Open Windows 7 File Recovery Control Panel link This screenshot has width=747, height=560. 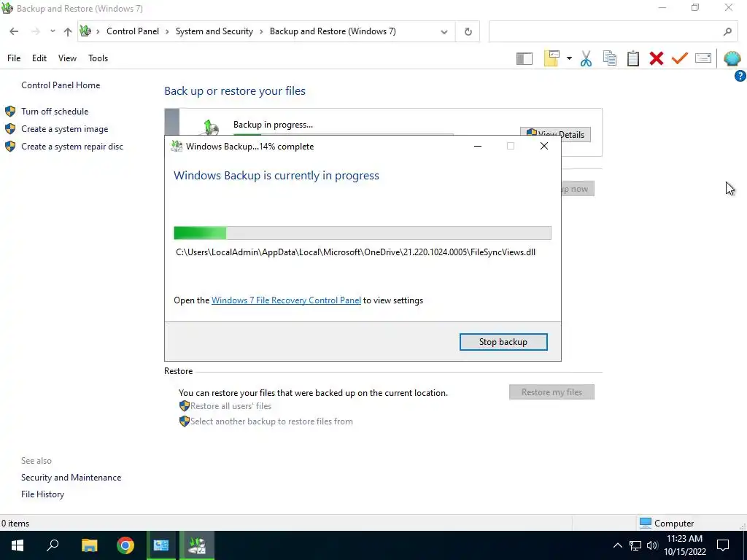click(x=286, y=300)
